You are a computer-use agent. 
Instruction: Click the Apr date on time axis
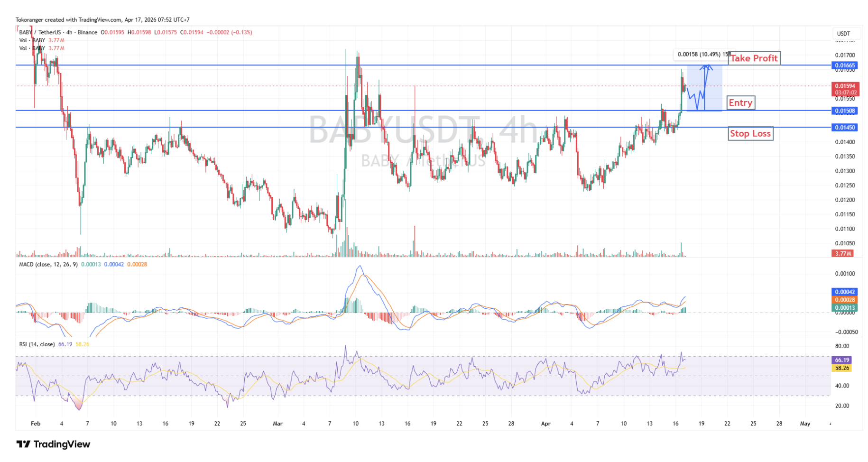pos(545,424)
